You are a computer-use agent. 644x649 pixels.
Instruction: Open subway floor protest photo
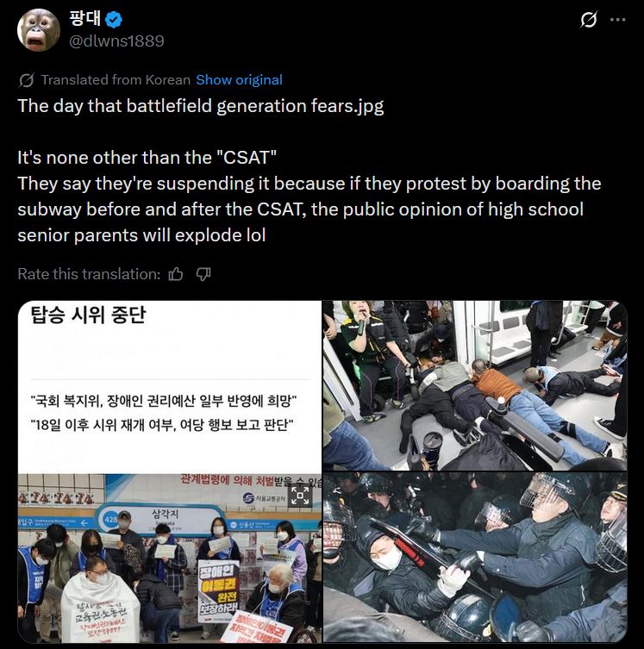475,385
